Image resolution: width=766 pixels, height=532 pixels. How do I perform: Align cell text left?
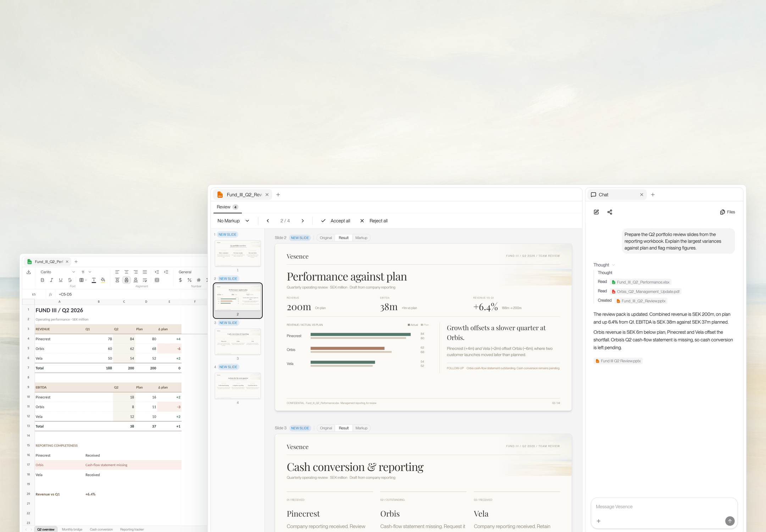point(117,272)
